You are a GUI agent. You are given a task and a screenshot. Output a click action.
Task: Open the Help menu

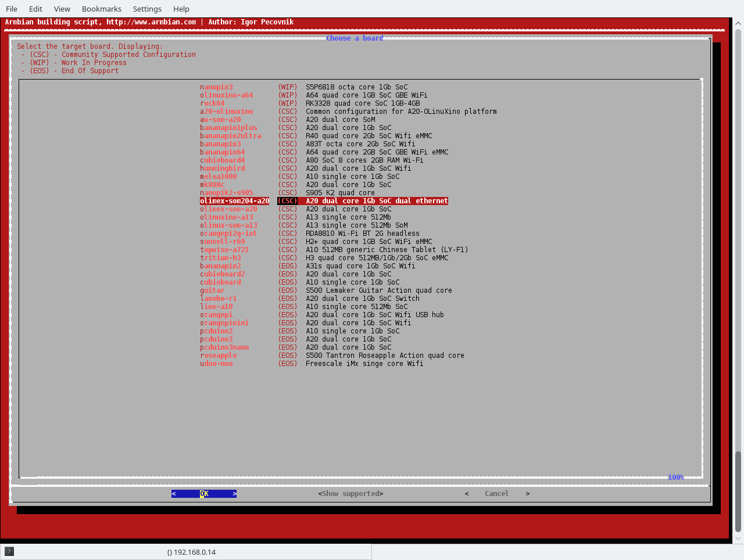tap(181, 9)
